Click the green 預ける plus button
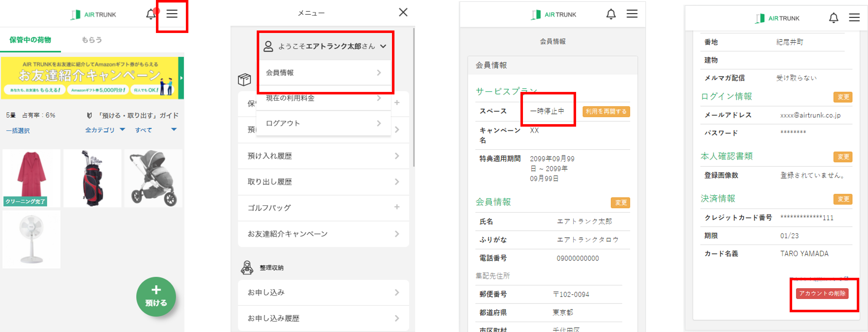 (x=156, y=297)
